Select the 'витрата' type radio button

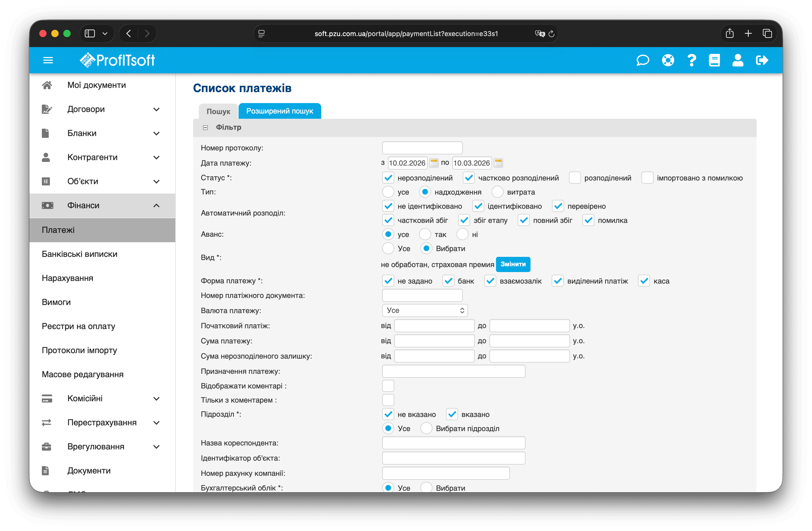tap(498, 192)
